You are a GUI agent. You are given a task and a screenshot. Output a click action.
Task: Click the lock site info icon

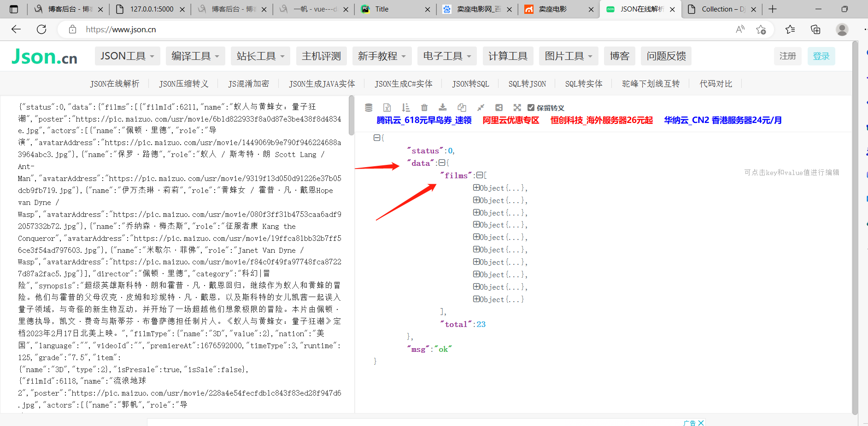tap(72, 29)
